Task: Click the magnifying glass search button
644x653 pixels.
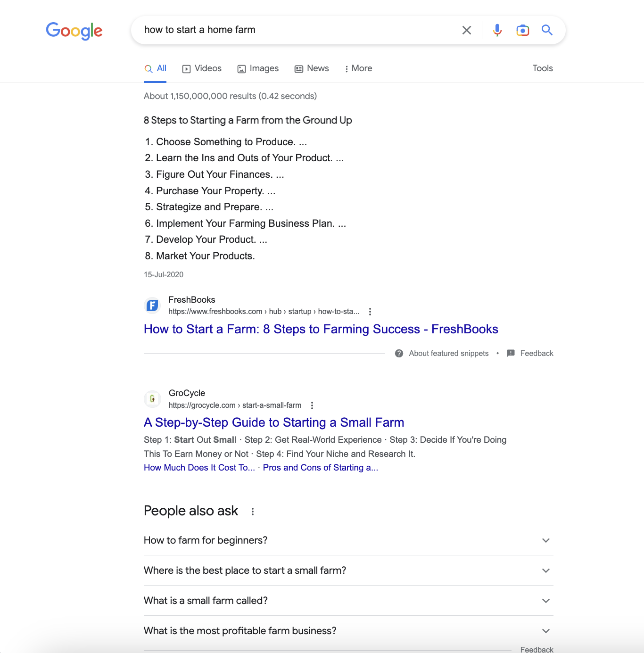Action: tap(547, 30)
